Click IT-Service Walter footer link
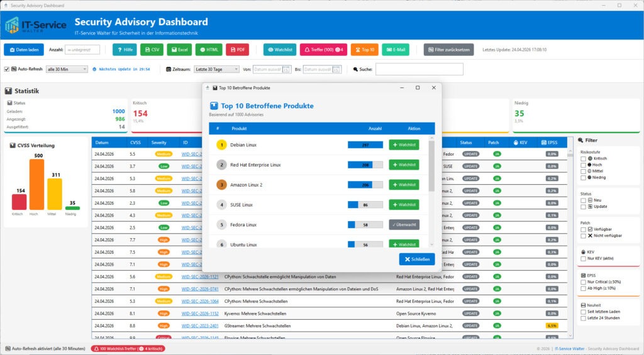644x355 pixels. pos(570,349)
